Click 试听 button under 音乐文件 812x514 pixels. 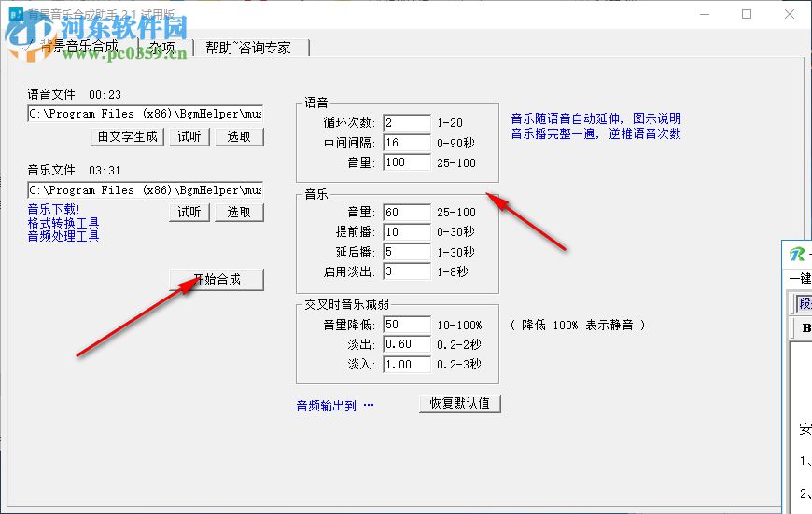pyautogui.click(x=189, y=213)
